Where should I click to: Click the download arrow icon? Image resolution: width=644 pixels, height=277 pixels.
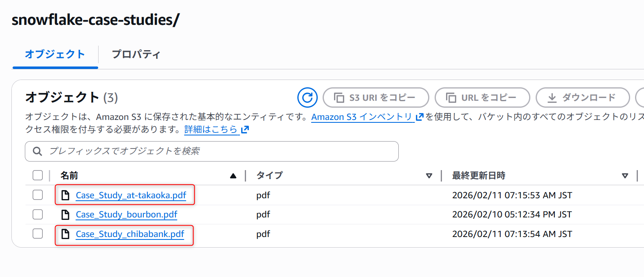[552, 98]
